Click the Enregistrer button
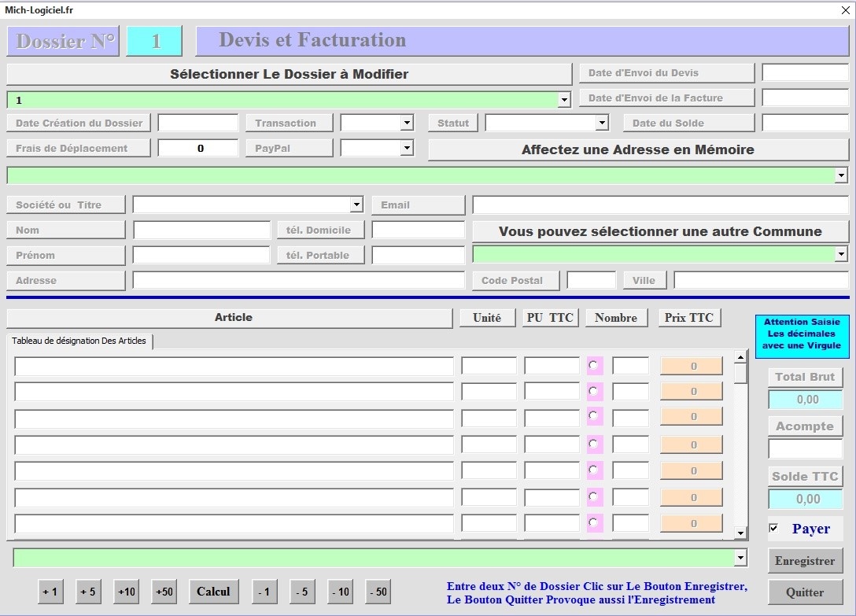The image size is (856, 616). [805, 561]
